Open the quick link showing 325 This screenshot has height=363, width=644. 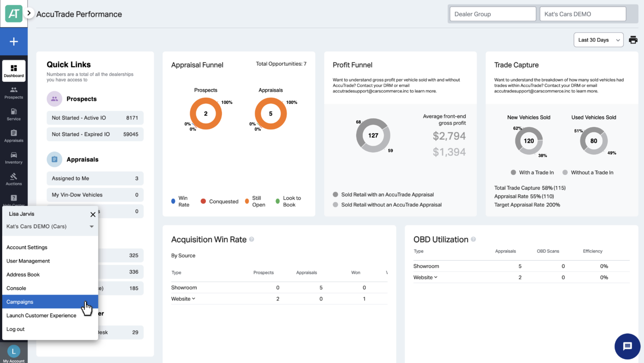click(x=121, y=255)
